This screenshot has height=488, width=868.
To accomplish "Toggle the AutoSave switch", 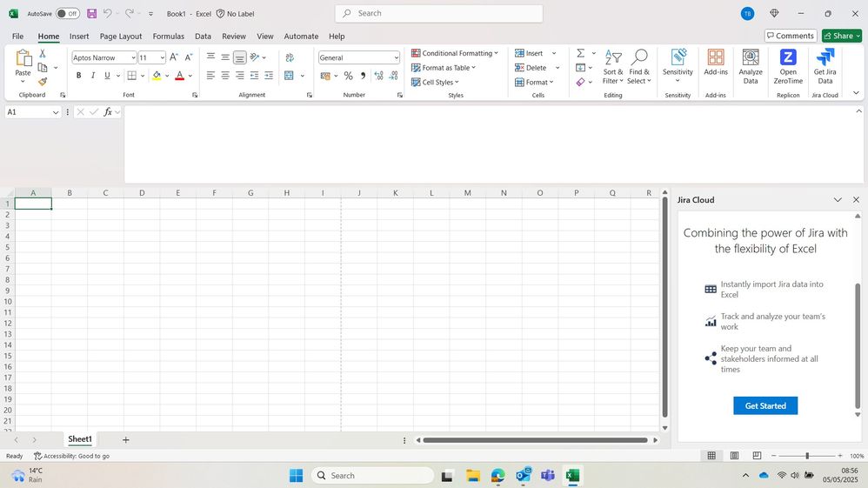I will coord(68,13).
